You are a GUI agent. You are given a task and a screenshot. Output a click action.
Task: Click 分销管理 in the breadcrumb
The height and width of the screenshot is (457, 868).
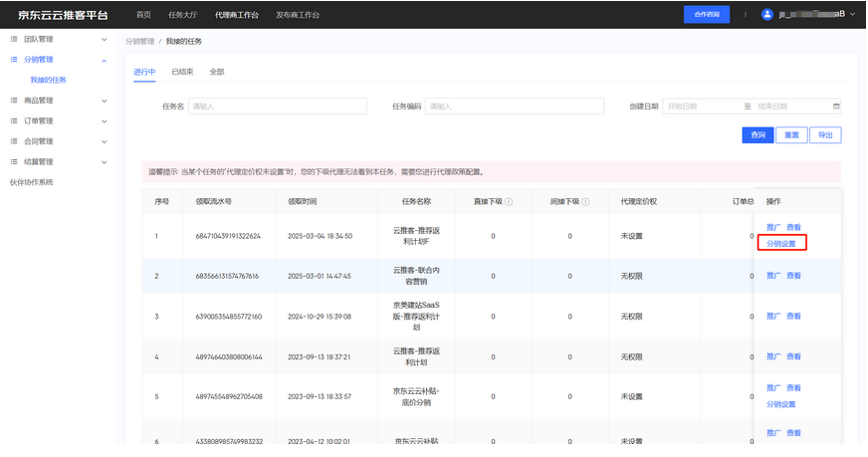139,41
